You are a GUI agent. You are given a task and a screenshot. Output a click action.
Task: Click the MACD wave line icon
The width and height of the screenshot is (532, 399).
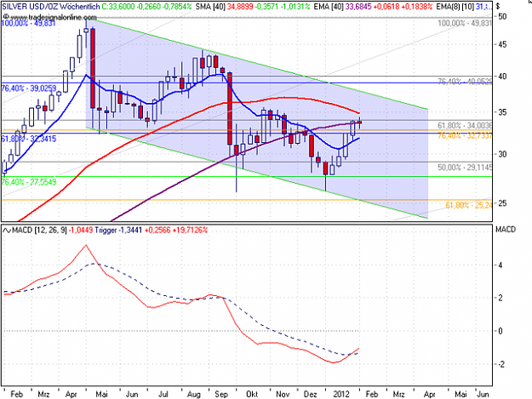(7, 231)
